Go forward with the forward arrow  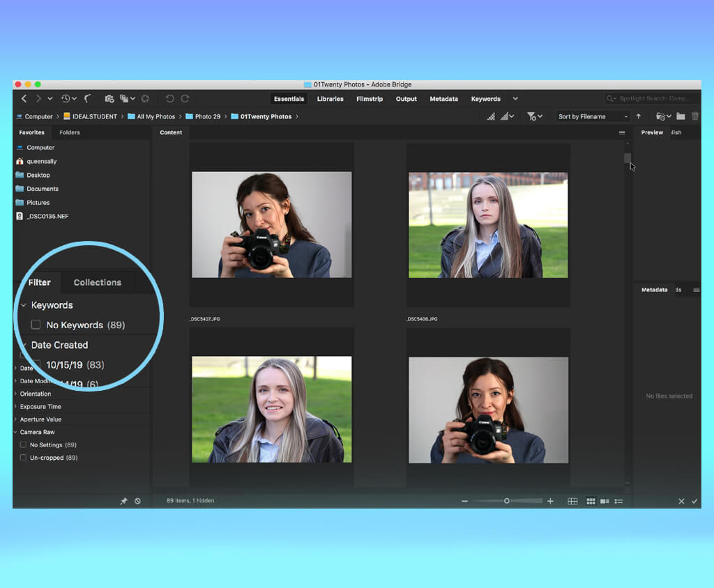38,99
